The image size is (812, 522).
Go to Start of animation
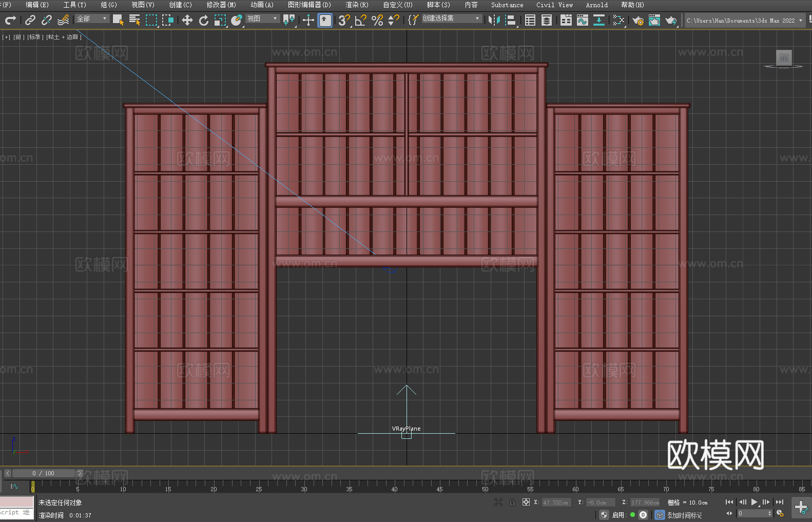tap(729, 502)
